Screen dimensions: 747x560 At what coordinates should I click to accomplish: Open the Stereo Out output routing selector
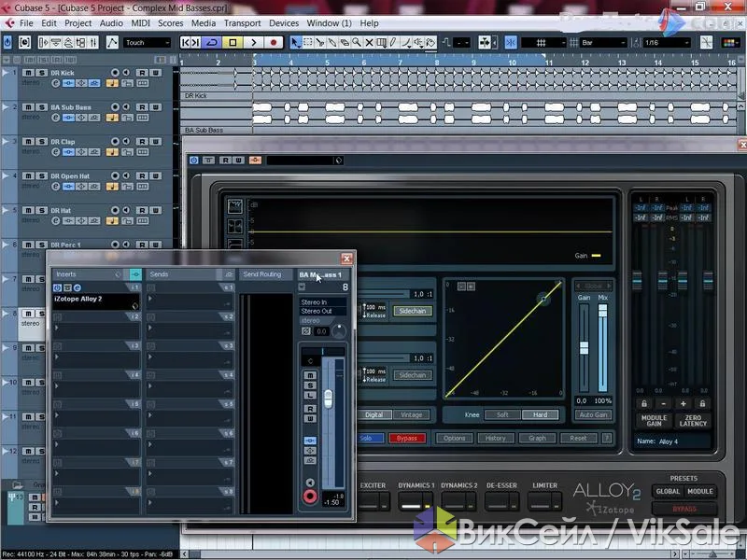323,312
